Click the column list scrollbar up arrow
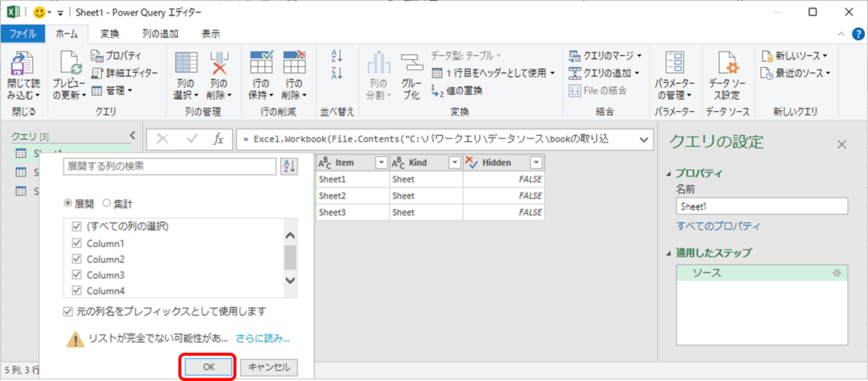 pos(290,235)
